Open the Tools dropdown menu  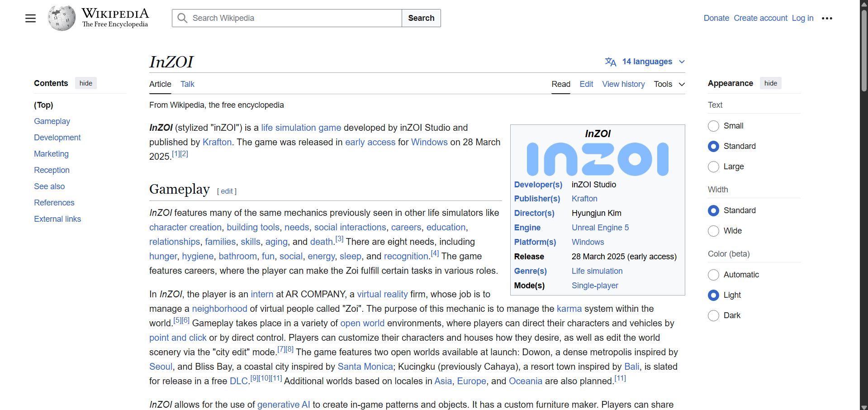coord(669,84)
